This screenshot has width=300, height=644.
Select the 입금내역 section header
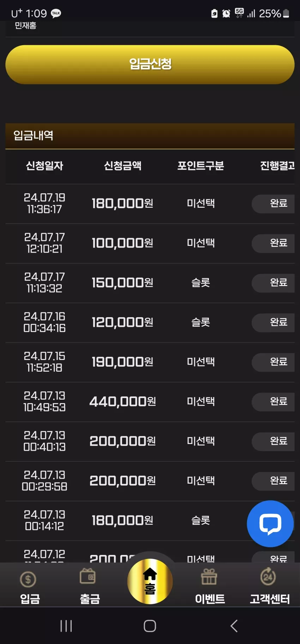[x=150, y=136]
